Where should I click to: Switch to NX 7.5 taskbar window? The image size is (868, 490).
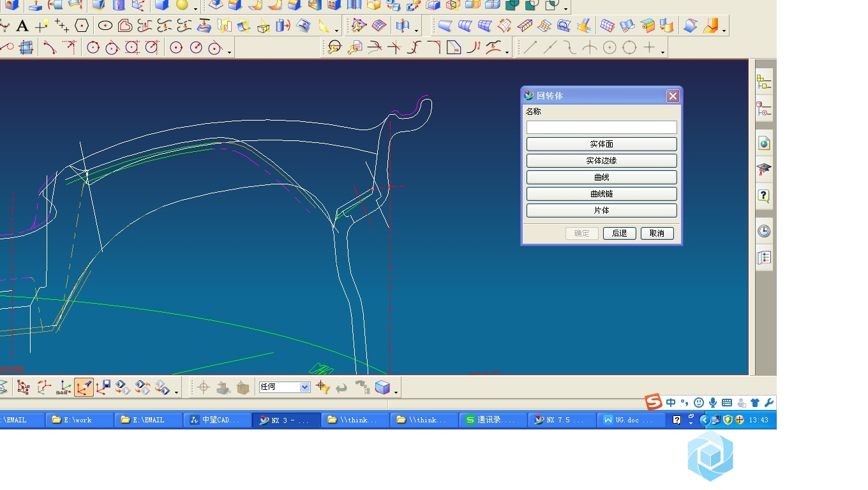click(x=562, y=420)
